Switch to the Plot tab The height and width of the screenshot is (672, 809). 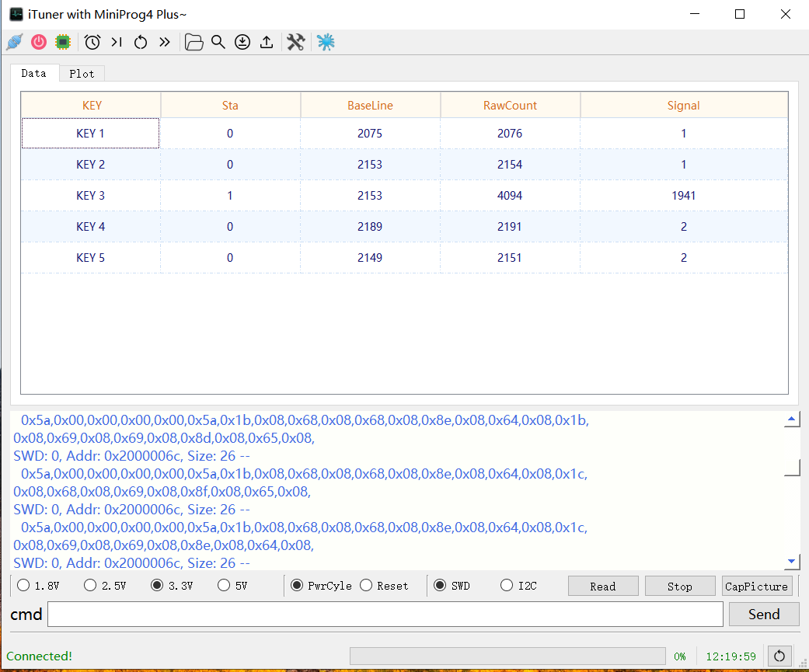[82, 74]
